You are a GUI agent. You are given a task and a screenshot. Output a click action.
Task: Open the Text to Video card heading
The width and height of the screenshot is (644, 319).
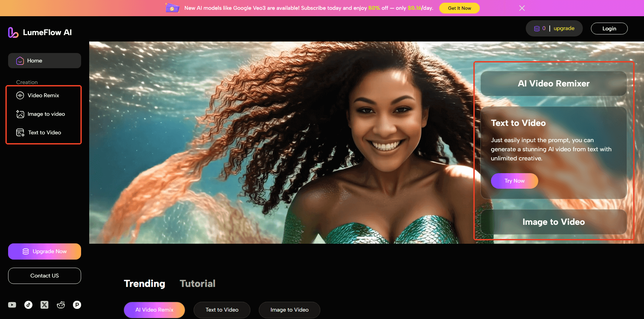pyautogui.click(x=518, y=123)
